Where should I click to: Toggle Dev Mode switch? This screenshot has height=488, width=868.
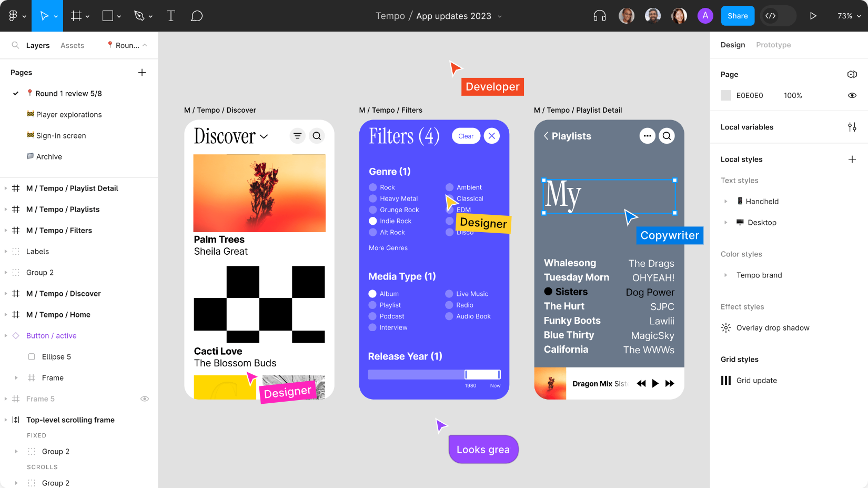pos(777,16)
